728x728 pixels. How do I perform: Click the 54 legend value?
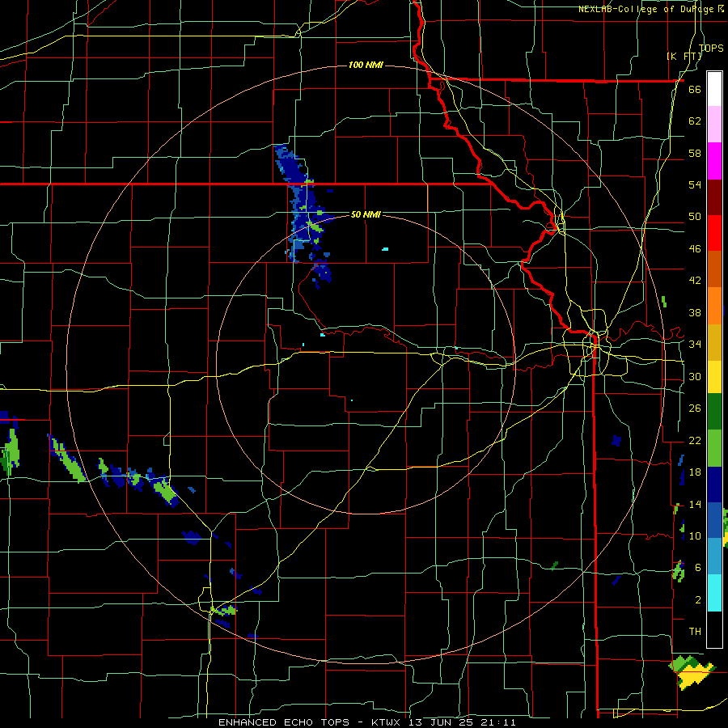point(695,184)
